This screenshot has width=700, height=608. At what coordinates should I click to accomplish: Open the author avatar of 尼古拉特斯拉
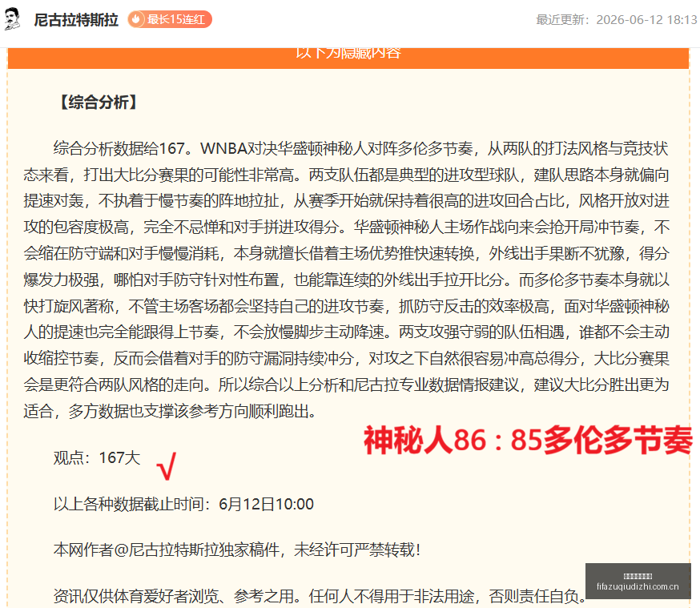click(x=12, y=19)
